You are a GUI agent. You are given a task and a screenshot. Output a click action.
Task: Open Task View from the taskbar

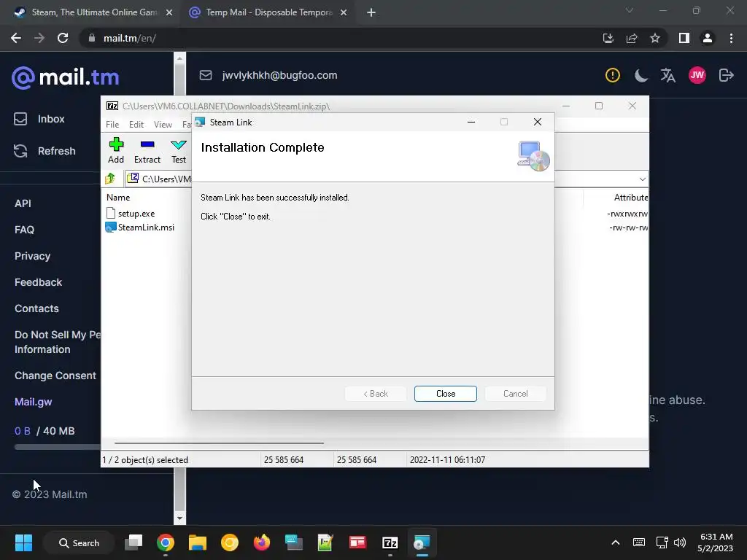[x=133, y=542]
